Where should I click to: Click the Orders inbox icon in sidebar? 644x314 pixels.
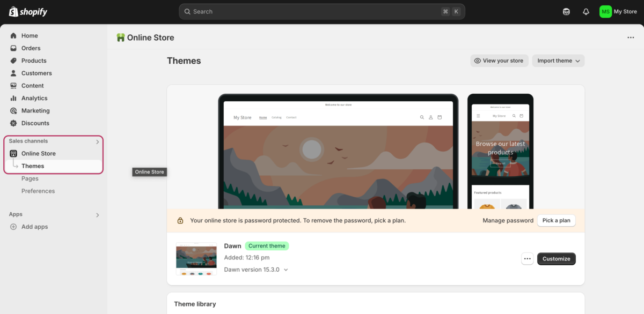pos(13,48)
